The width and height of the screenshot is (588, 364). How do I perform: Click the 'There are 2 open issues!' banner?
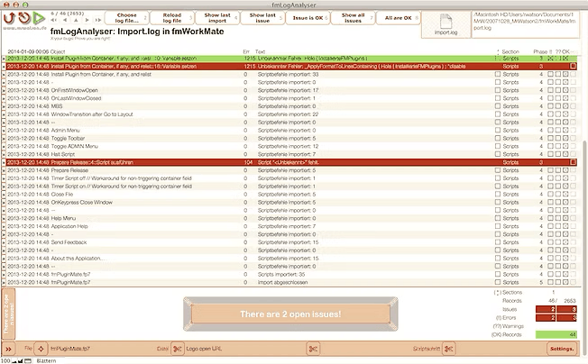(290, 314)
